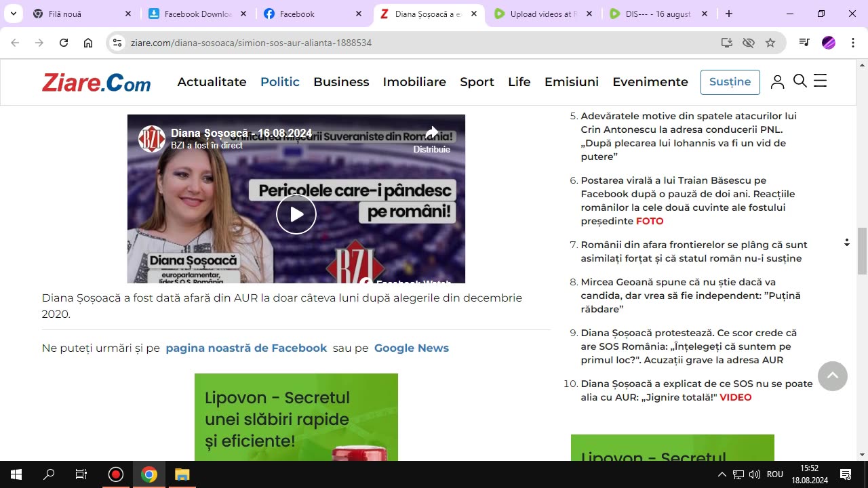
Task: Follow the pagina noastră de Facebook link
Action: pyautogui.click(x=246, y=348)
